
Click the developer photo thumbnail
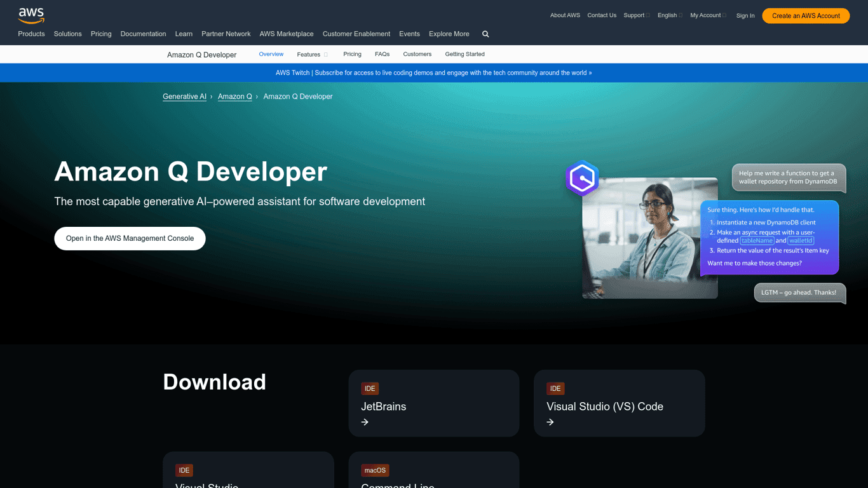point(650,238)
